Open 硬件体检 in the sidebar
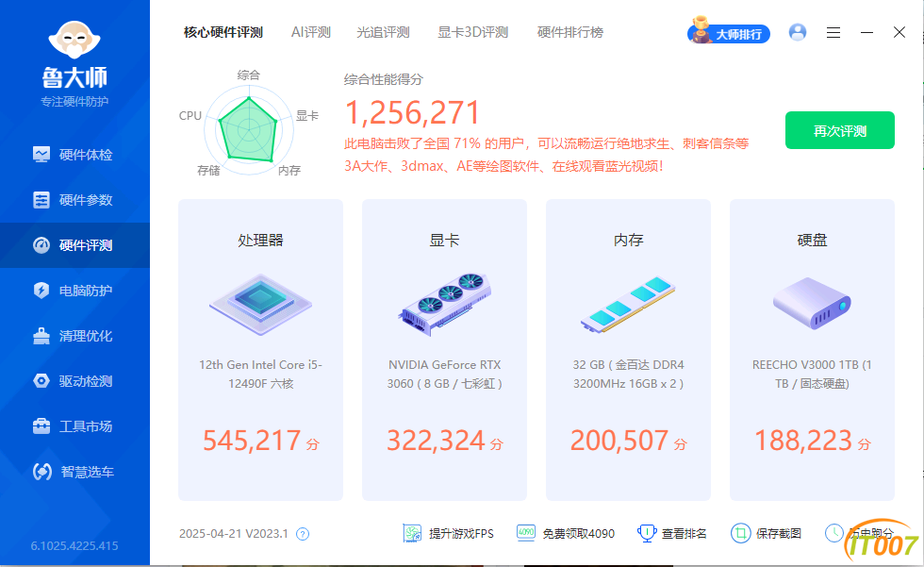 pos(74,155)
